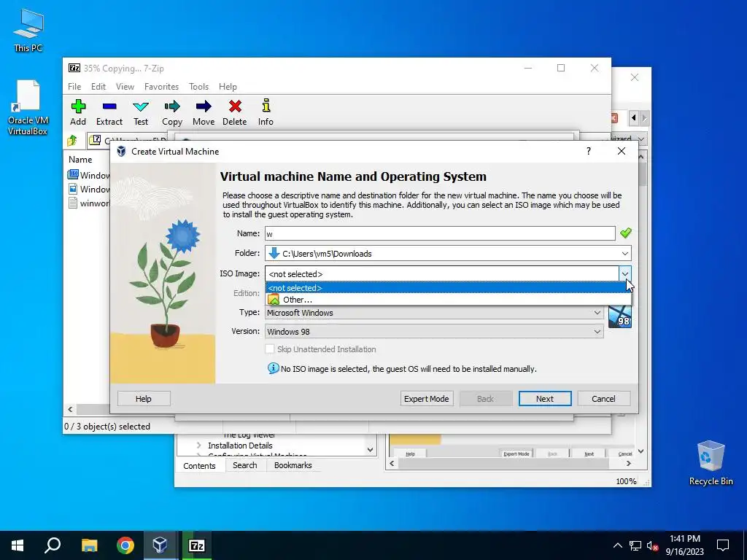The width and height of the screenshot is (747, 560).
Task: Select winwor file in 7-Zip list
Action: (90, 203)
